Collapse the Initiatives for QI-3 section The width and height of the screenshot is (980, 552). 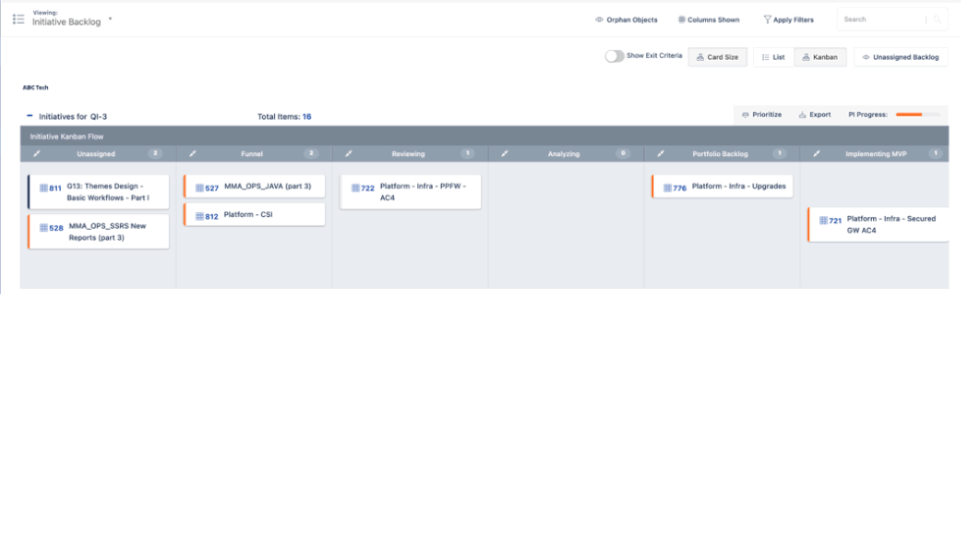[29, 116]
